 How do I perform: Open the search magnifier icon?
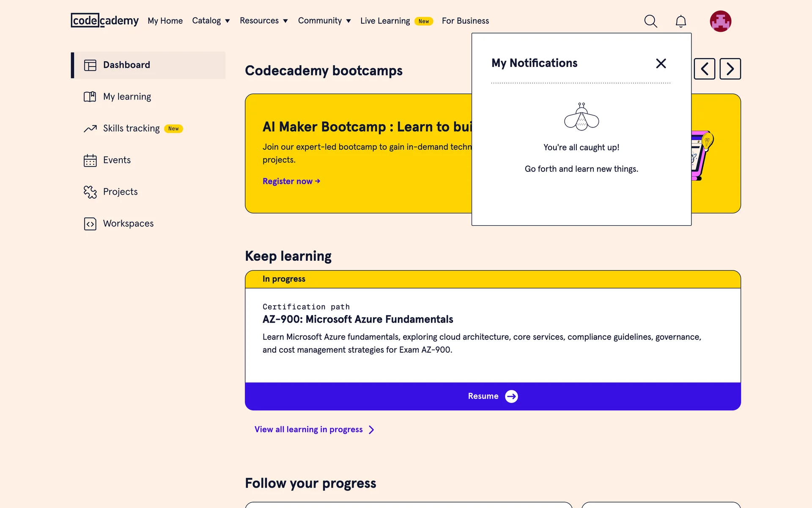650,21
